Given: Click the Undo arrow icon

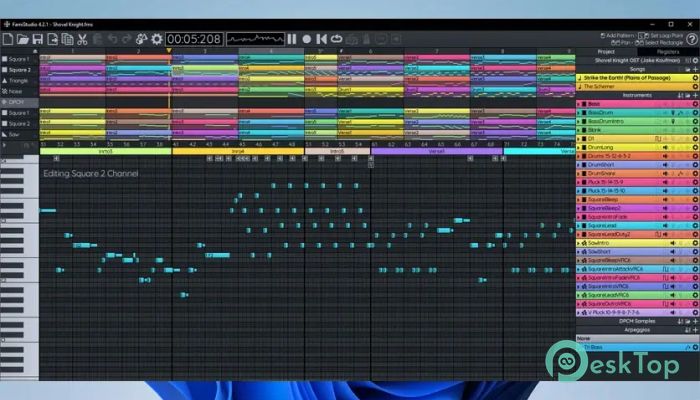Looking at the screenshot, I should click(x=112, y=39).
